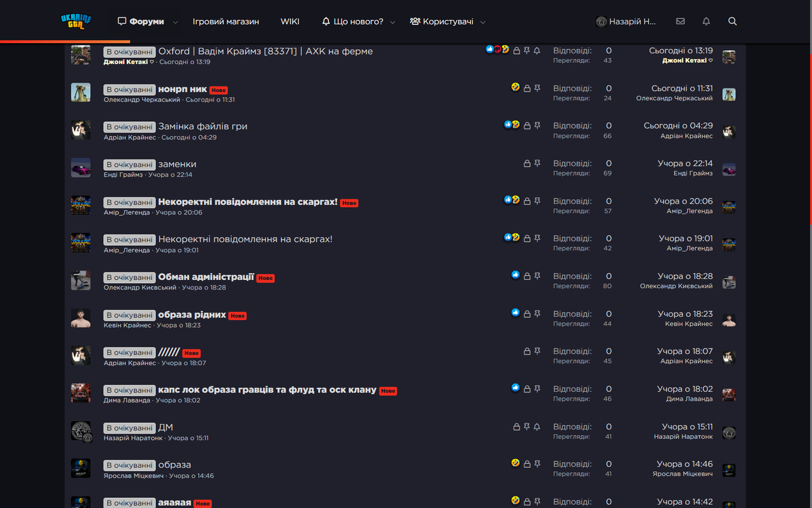Open Олександр Черкаський's avatar beside нонрп ник
Image resolution: width=812 pixels, height=508 pixels.
[x=81, y=93]
